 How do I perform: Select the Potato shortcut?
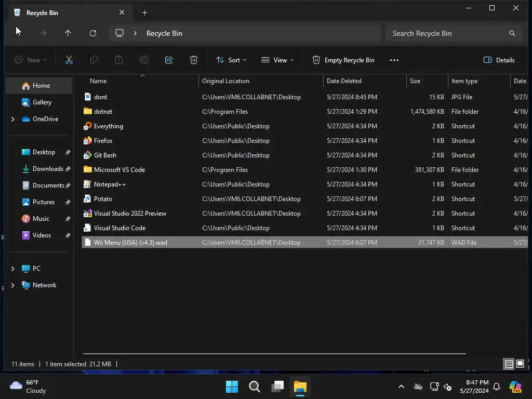(304, 199)
